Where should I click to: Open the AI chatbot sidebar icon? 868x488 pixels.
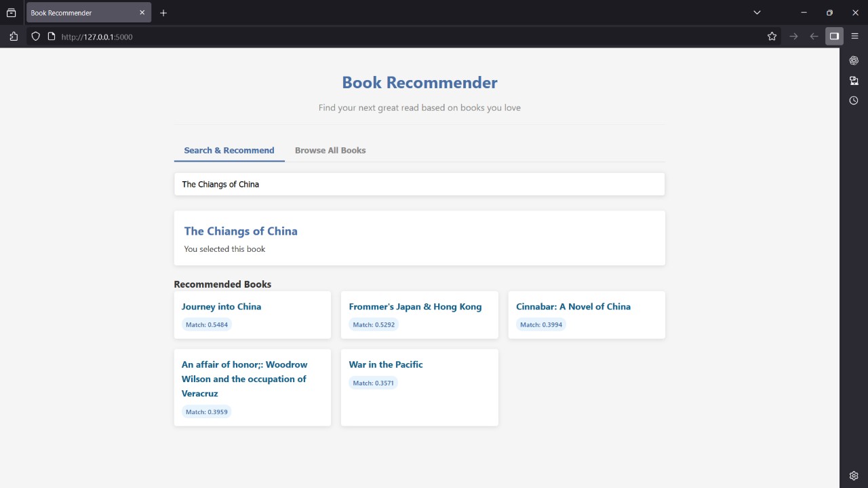click(x=853, y=60)
